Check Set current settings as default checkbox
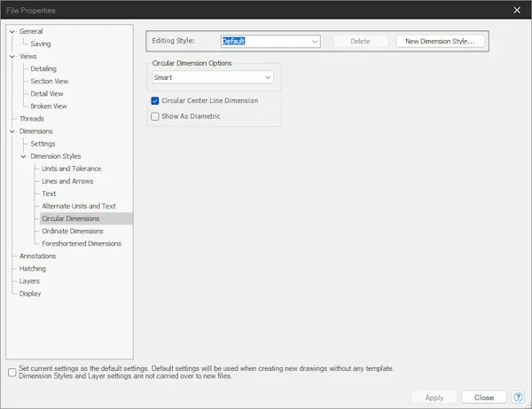This screenshot has width=532, height=409. (12, 373)
